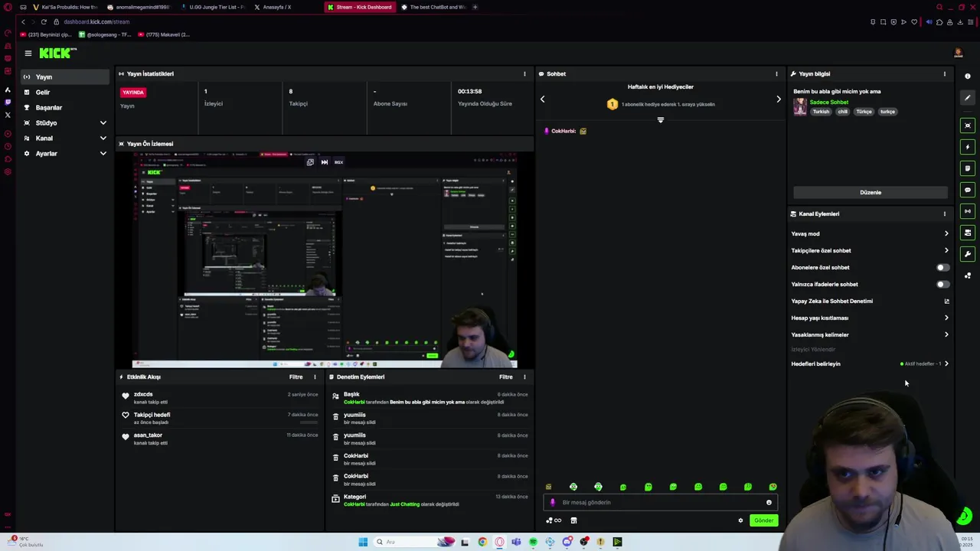Click the wrench icon in right rail
Viewport: 980px width, 551px height.
click(968, 254)
